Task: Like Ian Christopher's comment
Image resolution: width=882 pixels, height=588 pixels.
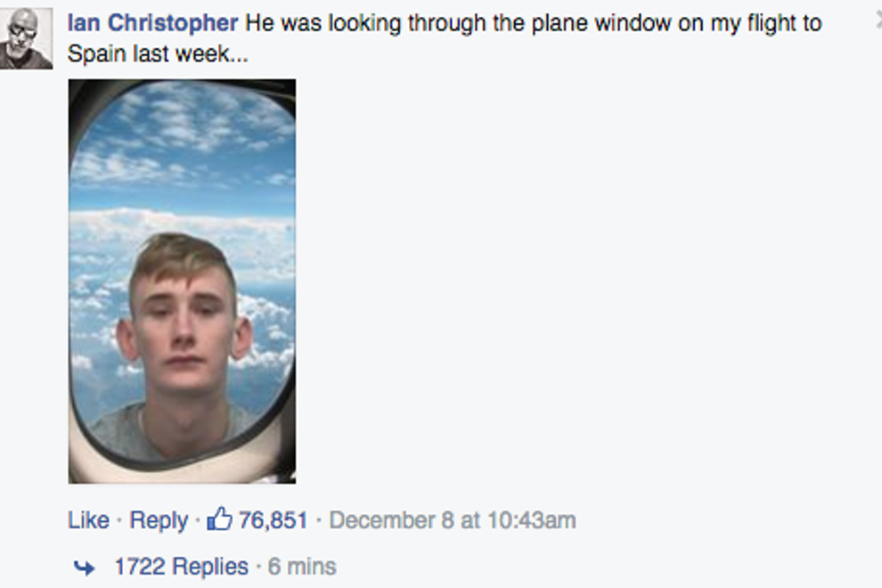Action: 88,520
